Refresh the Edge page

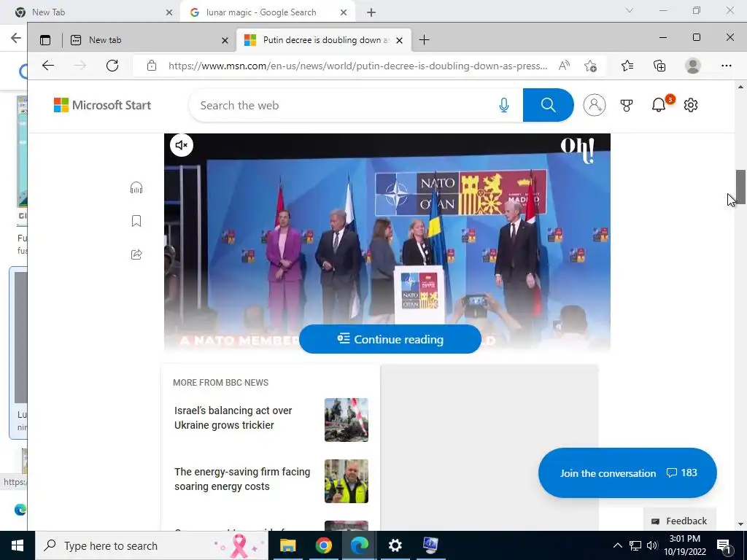(112, 66)
